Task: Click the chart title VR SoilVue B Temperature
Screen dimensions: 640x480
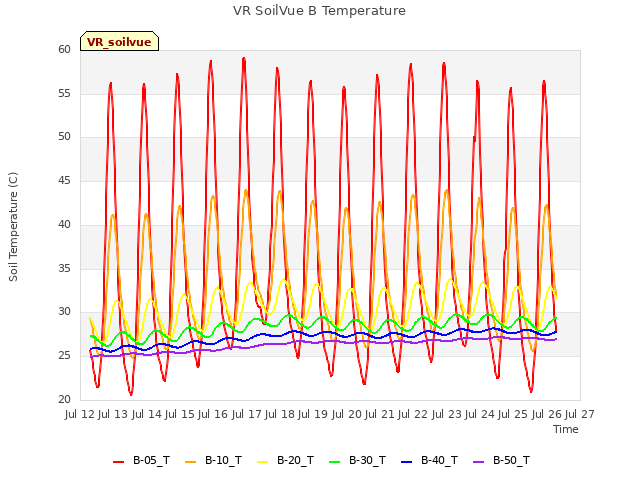Action: pyautogui.click(x=319, y=11)
